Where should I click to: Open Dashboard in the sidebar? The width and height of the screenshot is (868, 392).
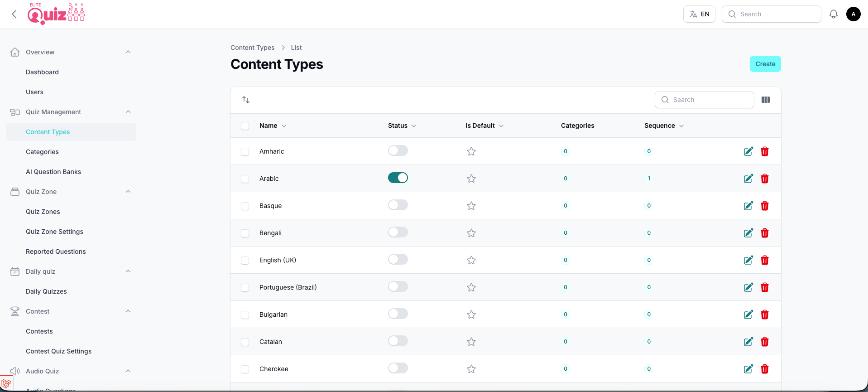click(42, 72)
